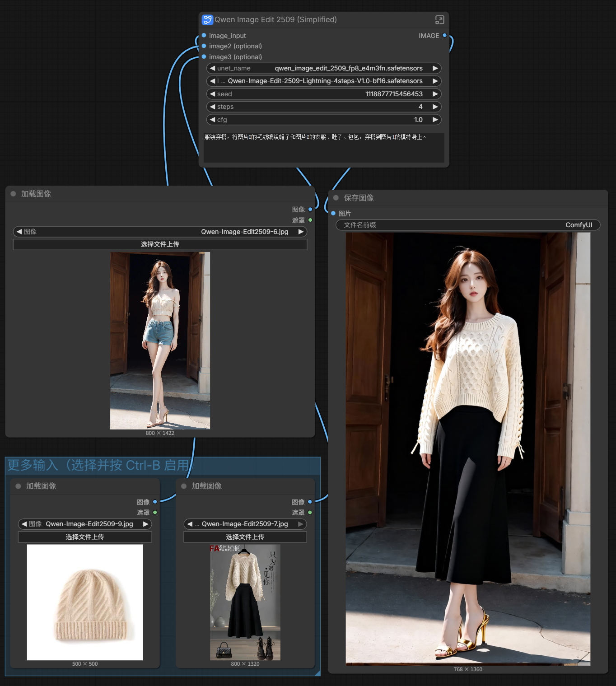This screenshot has width=616, height=686.
Task: Open the unet_name model selector
Action: tap(323, 68)
